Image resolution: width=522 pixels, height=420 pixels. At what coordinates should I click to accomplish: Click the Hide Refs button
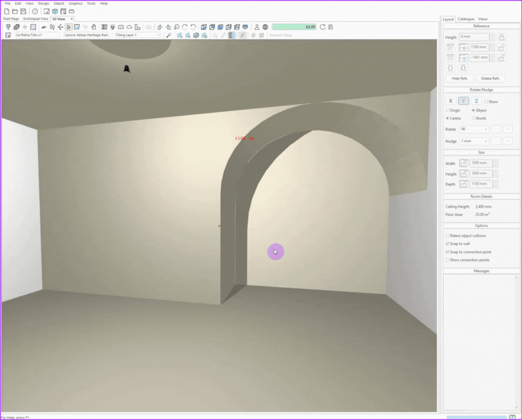click(459, 78)
